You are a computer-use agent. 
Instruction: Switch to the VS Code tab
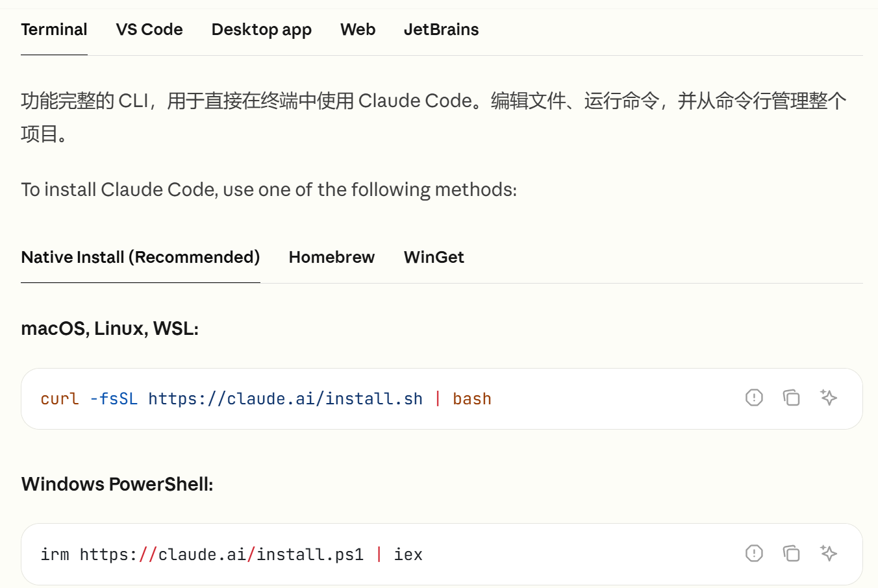tap(149, 30)
